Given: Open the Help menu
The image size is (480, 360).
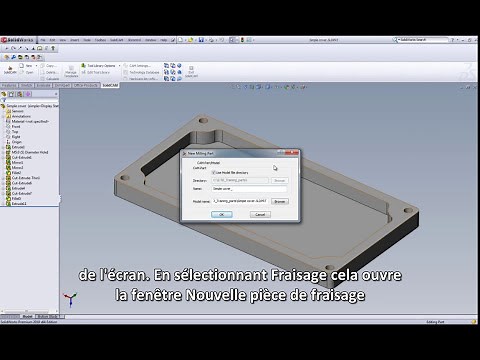Looking at the screenshot, I should pos(164,40).
